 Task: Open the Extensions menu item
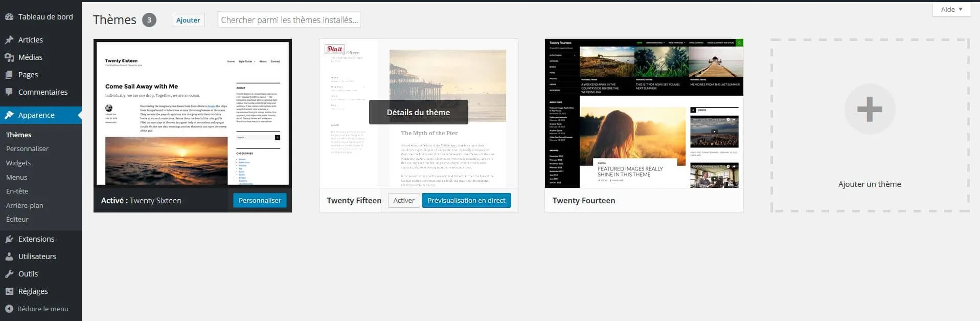(41, 239)
